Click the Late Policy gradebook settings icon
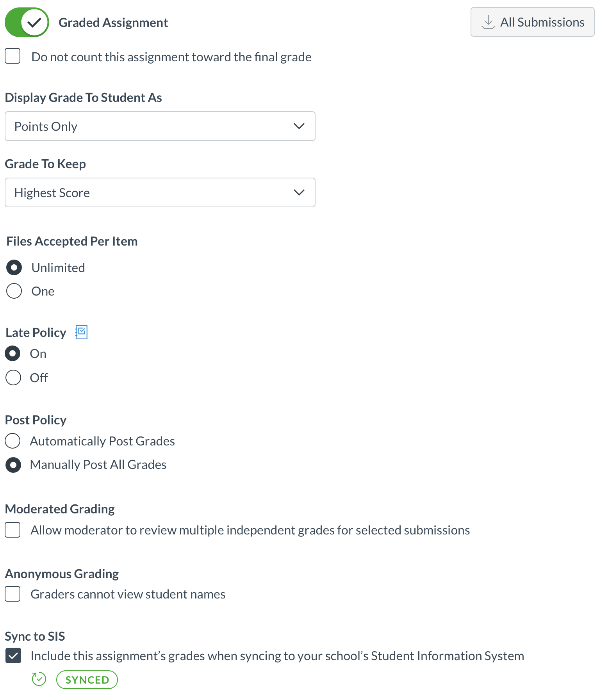This screenshot has width=601, height=700. [x=81, y=332]
